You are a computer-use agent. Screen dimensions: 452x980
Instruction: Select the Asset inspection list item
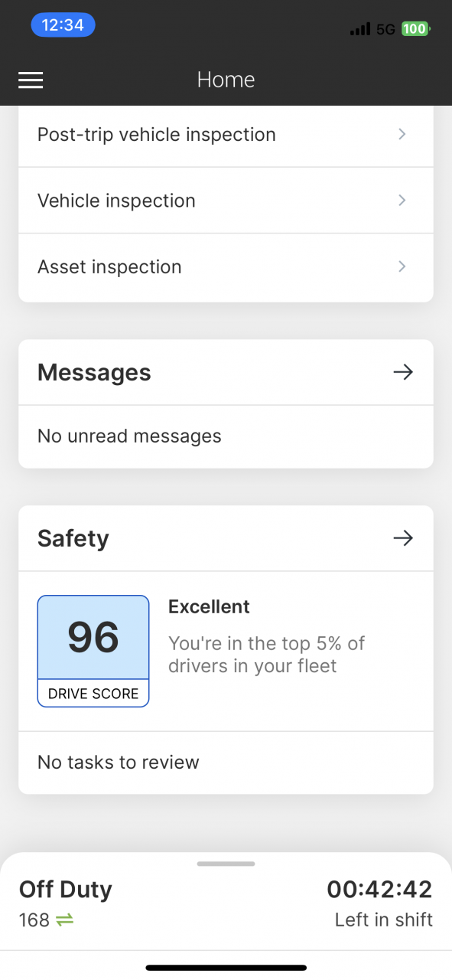click(226, 267)
